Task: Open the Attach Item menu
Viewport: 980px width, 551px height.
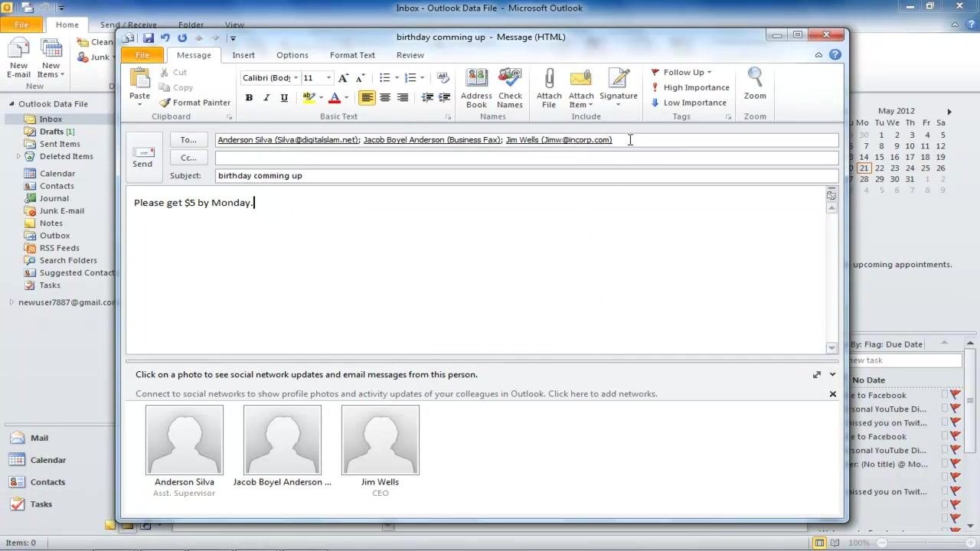Action: (x=581, y=89)
